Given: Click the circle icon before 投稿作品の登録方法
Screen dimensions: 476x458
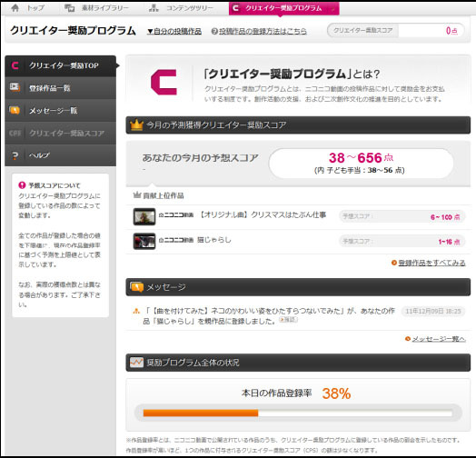Looking at the screenshot, I should click(214, 31).
